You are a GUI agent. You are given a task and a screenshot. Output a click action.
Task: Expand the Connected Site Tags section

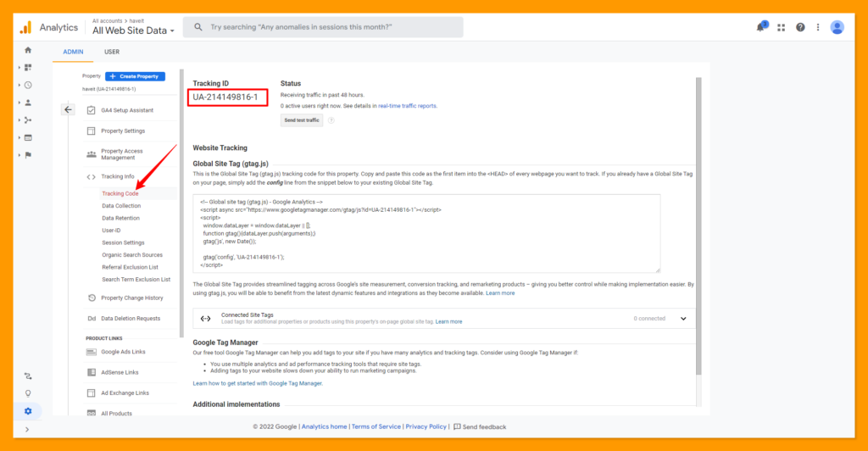coord(683,319)
